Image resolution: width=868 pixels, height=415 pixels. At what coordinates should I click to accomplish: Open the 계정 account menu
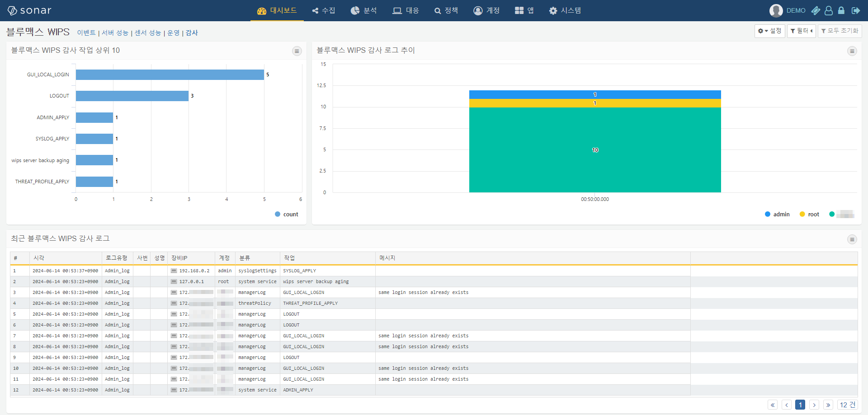[x=486, y=10]
